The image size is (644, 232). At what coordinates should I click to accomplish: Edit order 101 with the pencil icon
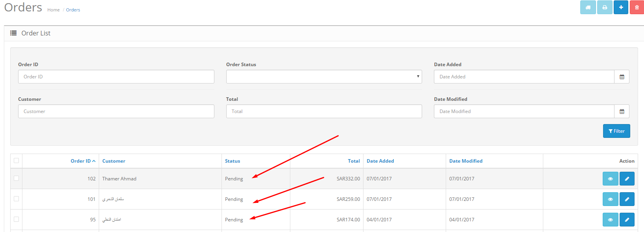[x=627, y=199]
